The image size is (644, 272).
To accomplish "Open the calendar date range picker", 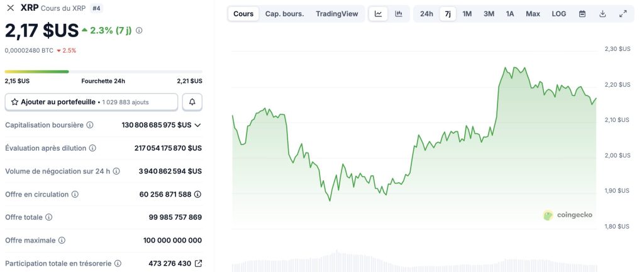I will coord(582,14).
